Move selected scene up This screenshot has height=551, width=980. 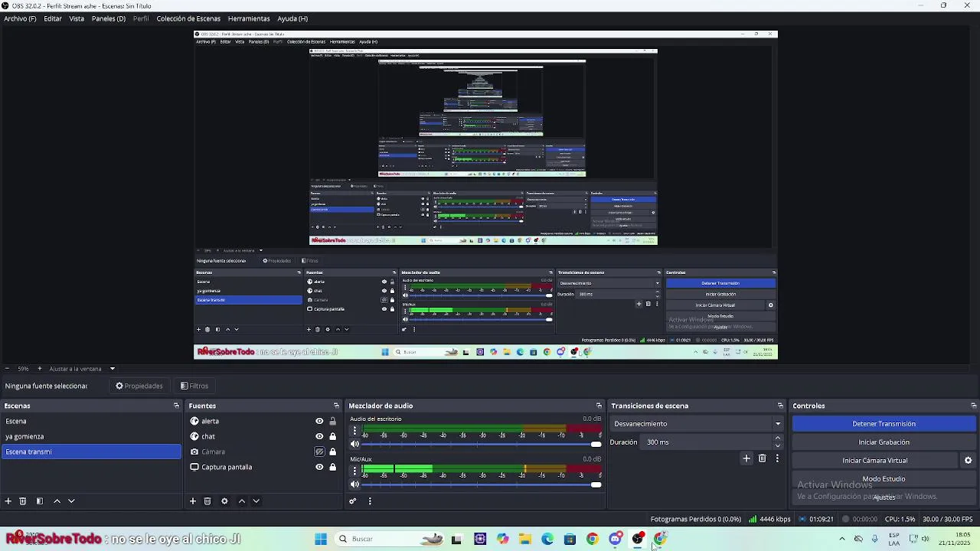[x=57, y=501]
